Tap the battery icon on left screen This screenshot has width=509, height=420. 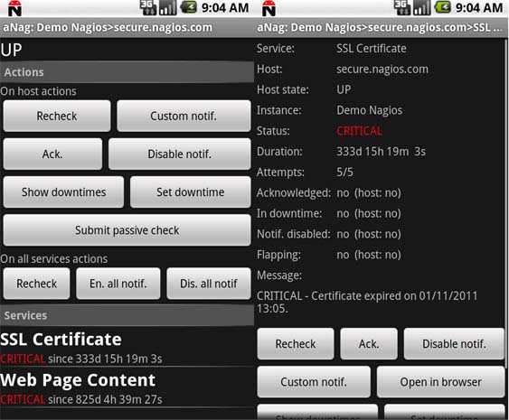click(x=189, y=7)
